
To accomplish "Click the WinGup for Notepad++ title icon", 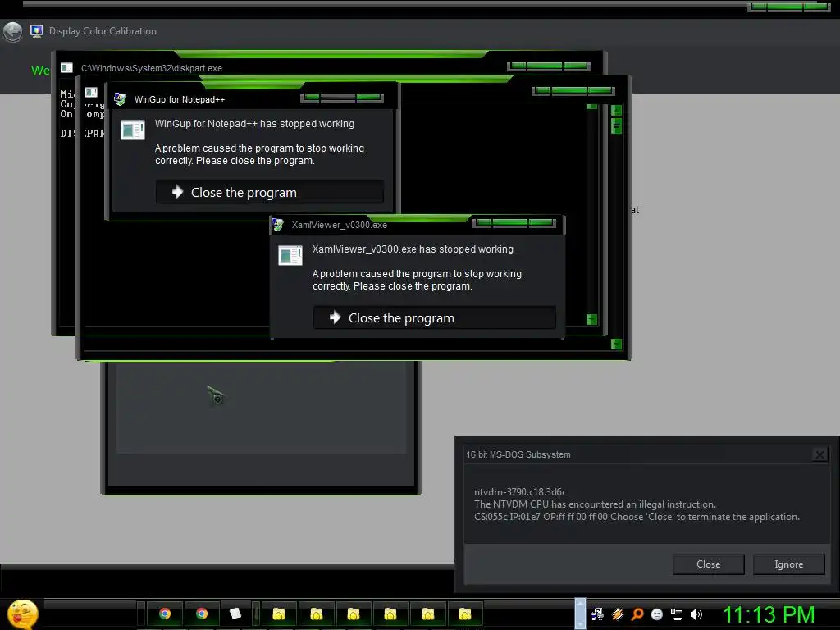I will coord(120,99).
